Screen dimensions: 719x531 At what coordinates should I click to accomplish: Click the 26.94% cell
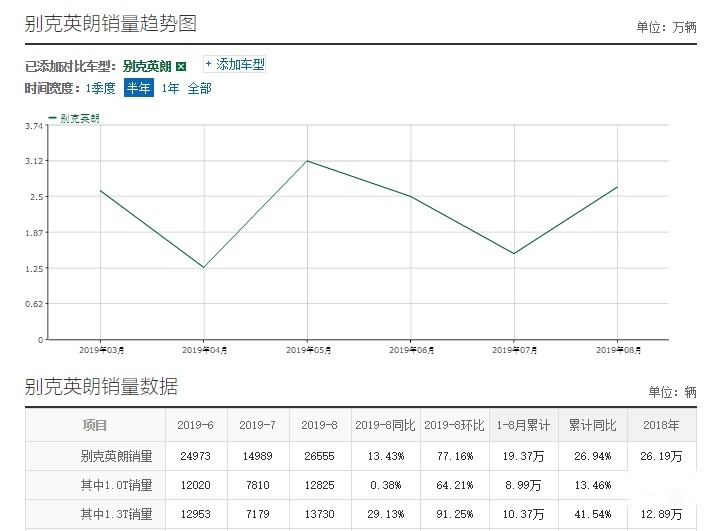tap(592, 456)
